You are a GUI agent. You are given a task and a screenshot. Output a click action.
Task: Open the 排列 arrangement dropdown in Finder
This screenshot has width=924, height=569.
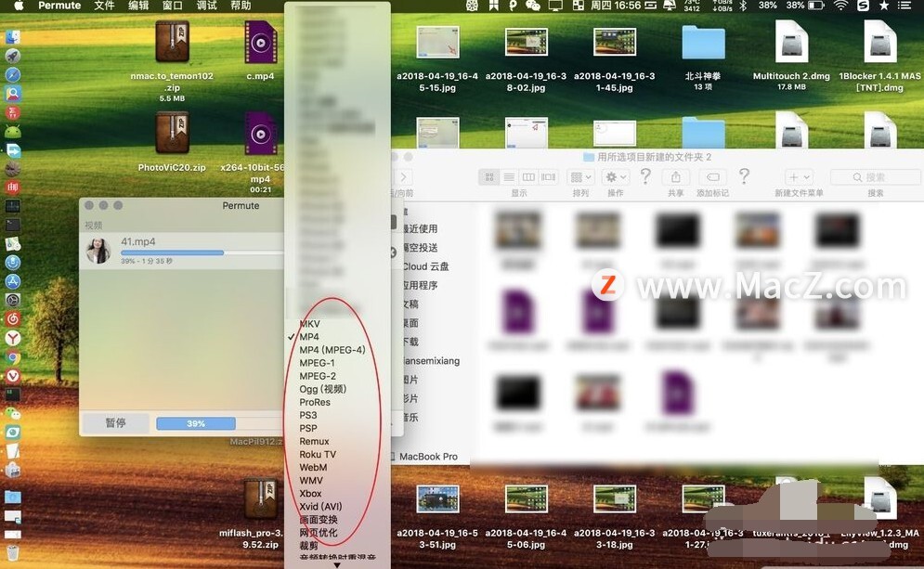click(580, 176)
